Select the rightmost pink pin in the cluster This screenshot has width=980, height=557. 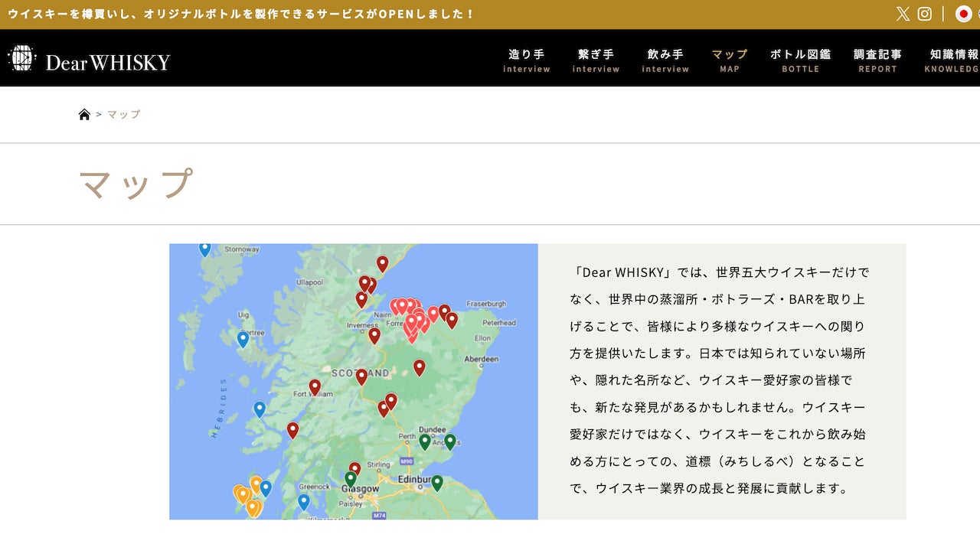tap(433, 314)
